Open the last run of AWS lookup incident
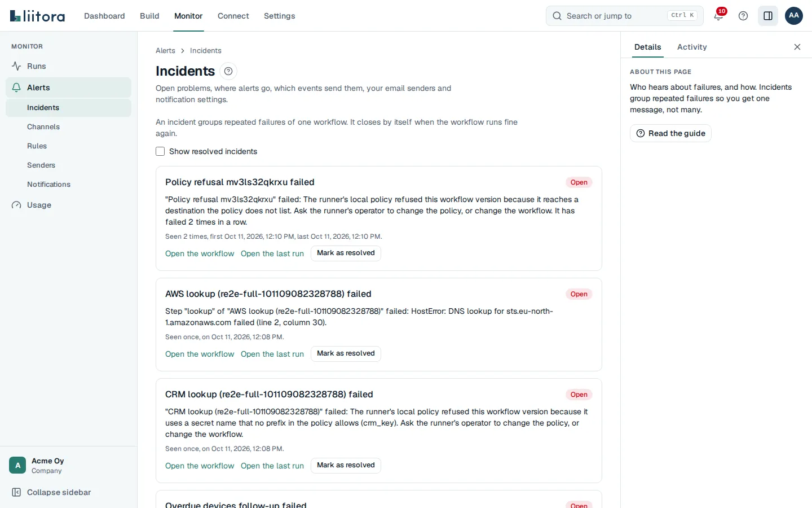This screenshot has width=812, height=508. pyautogui.click(x=272, y=354)
